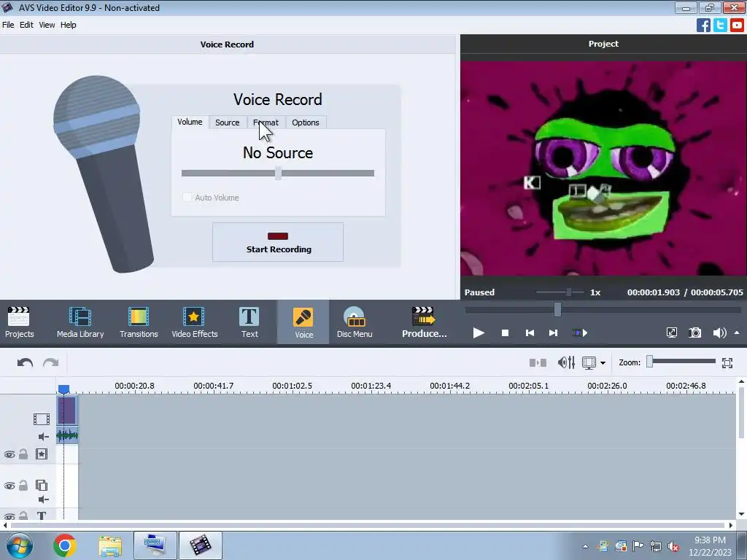Undo the last action
This screenshot has height=560, width=747.
tap(25, 363)
